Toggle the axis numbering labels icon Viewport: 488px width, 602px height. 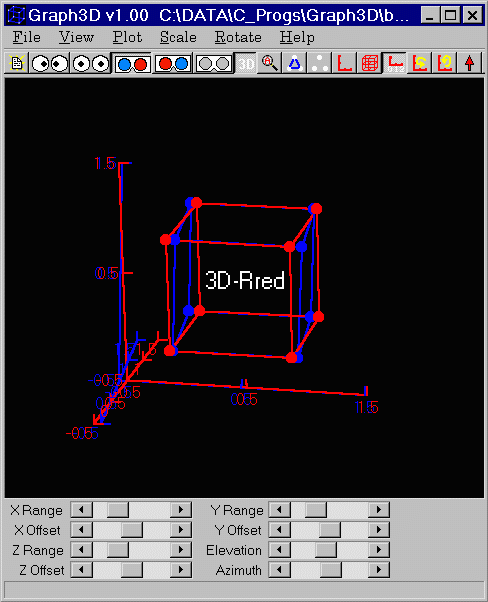coord(394,63)
